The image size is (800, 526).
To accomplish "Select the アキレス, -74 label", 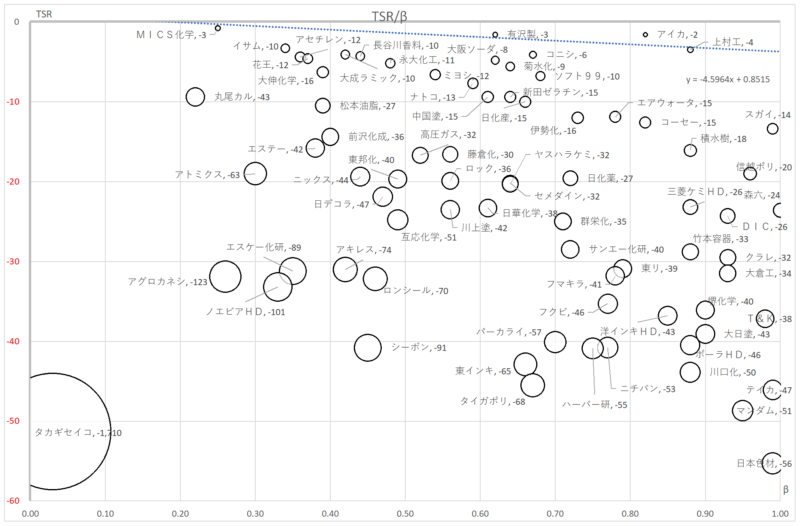I will coord(364,250).
